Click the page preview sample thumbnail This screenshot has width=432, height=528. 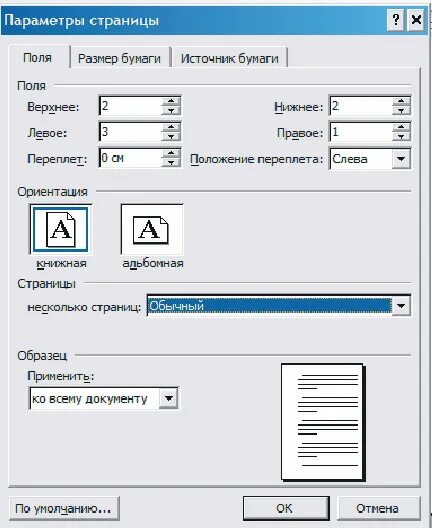[323, 421]
